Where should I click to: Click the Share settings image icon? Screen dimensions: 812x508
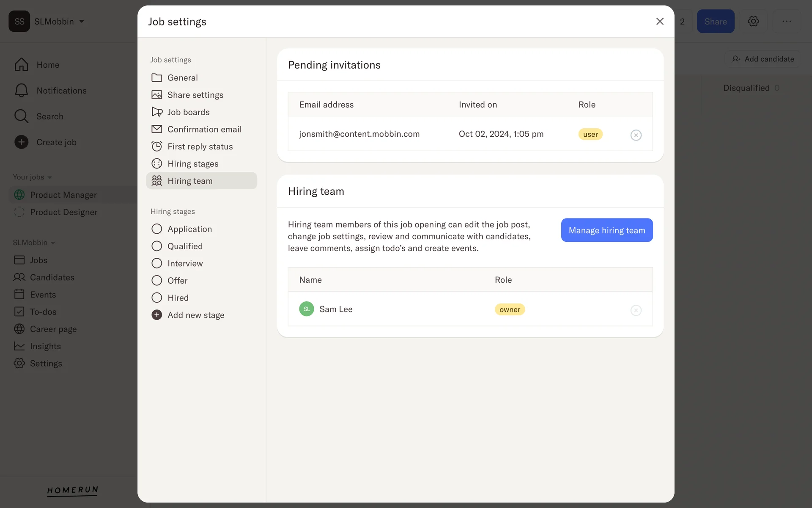click(x=156, y=95)
